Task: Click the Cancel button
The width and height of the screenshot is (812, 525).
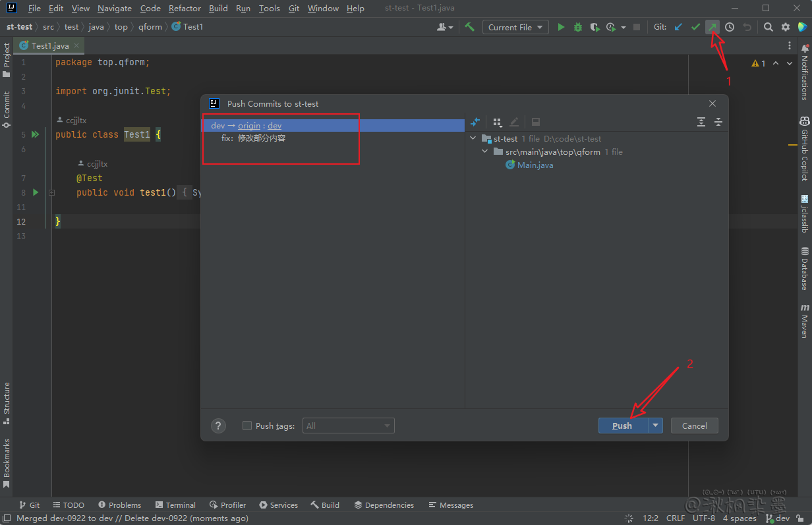Action: (694, 426)
